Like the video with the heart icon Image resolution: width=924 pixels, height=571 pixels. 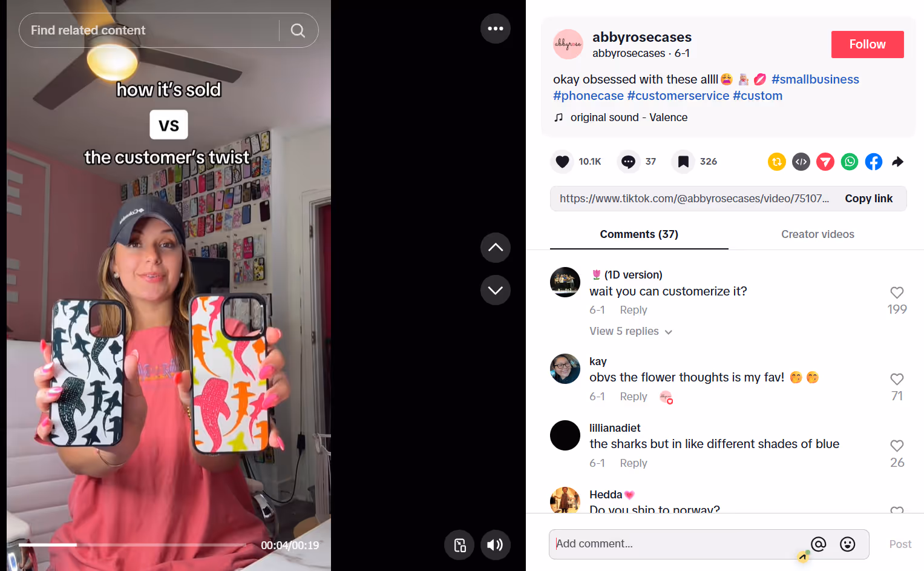click(x=562, y=162)
